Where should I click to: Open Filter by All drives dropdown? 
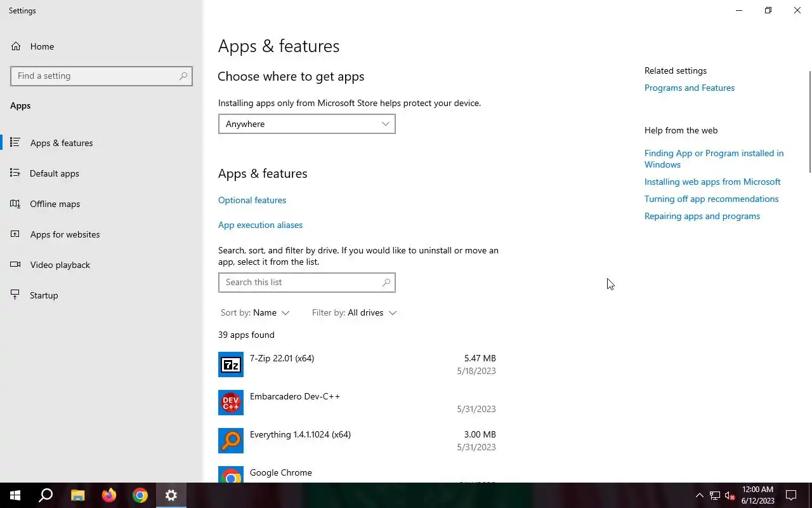(x=354, y=312)
